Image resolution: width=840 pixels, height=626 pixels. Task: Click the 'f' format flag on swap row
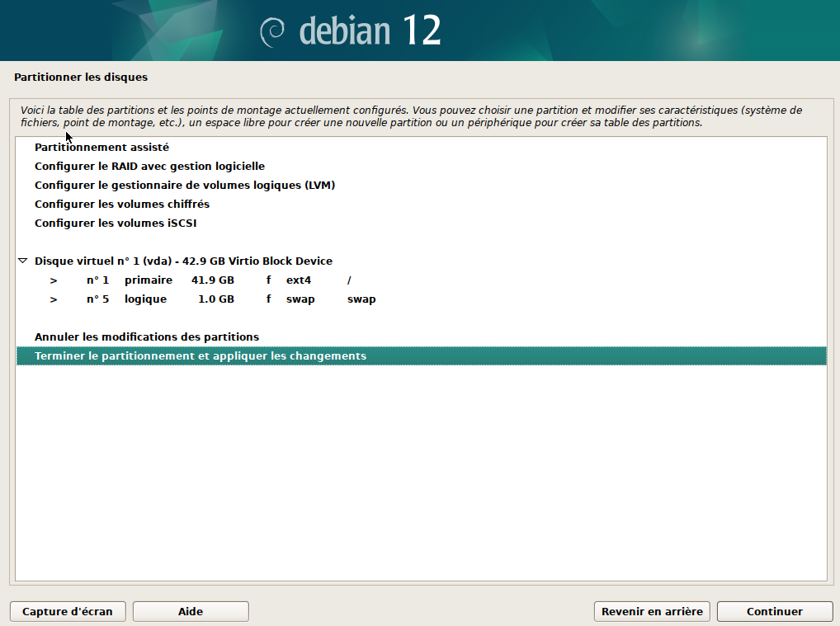coord(268,299)
